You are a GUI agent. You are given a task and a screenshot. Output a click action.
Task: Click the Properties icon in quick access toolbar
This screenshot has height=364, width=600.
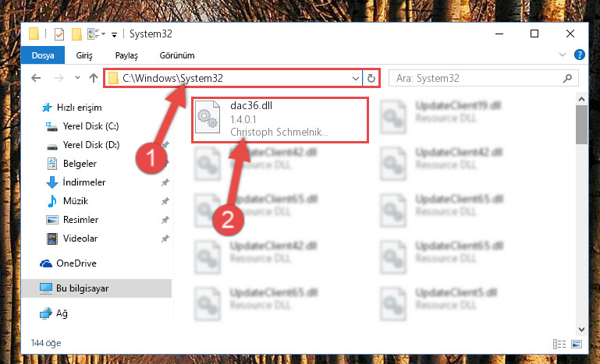59,34
